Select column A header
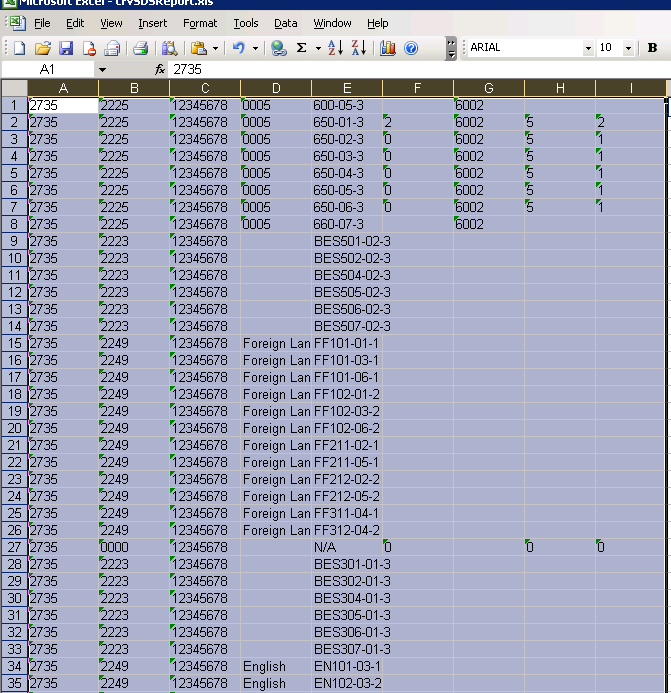This screenshot has width=671, height=693. (63, 88)
